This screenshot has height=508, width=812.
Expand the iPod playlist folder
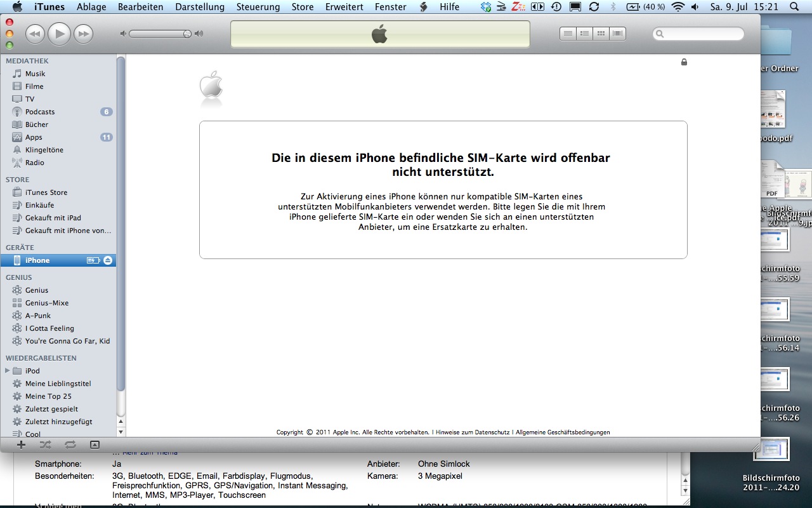pos(8,371)
